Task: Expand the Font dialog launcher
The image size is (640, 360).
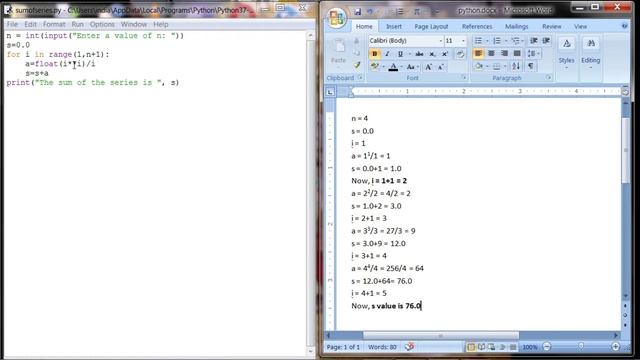Action: (x=464, y=78)
